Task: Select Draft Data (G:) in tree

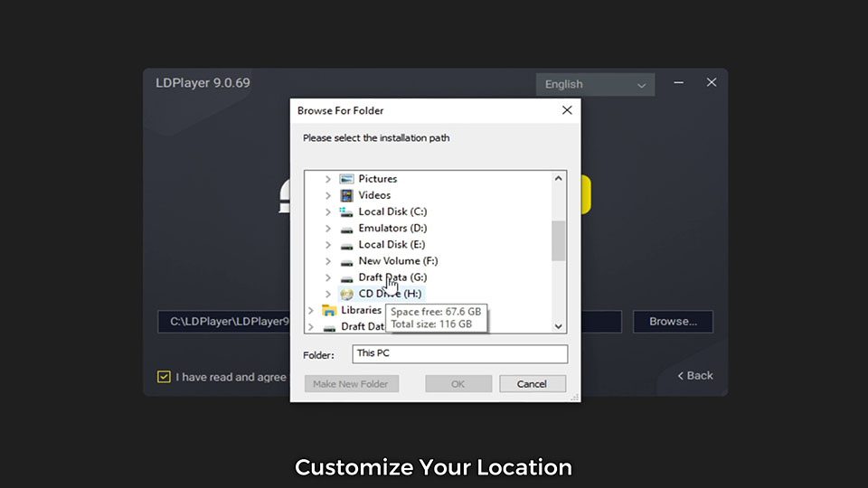Action: (392, 277)
